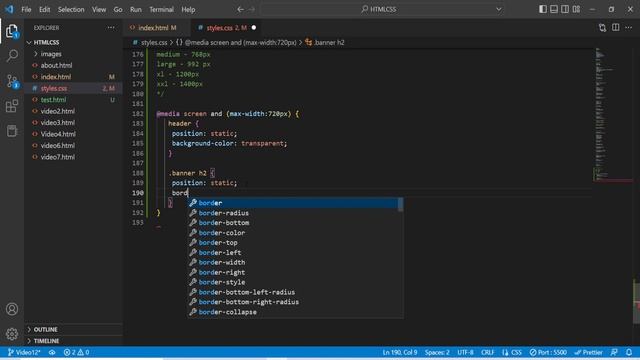Screen dimensions: 640x360
Task: Click Port: 5500 Live Server indicator
Action: pyautogui.click(x=548, y=352)
